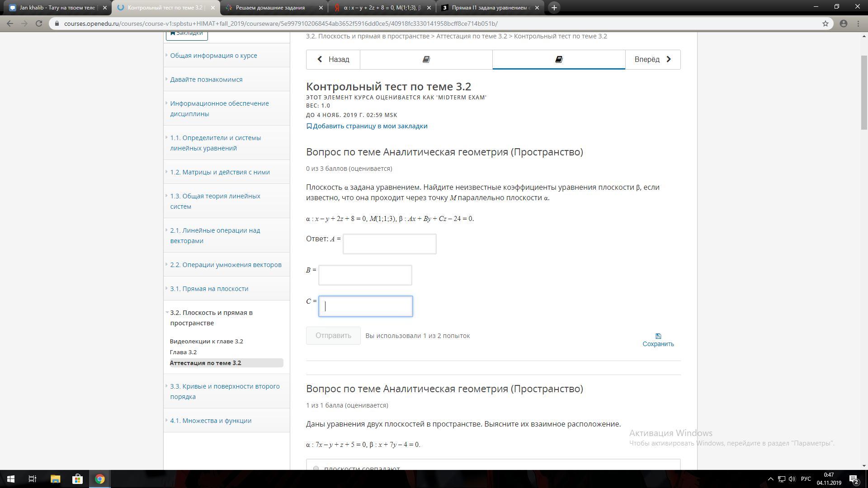This screenshot has height=488, width=868.
Task: Open new browser tab with plus icon
Action: point(554,8)
